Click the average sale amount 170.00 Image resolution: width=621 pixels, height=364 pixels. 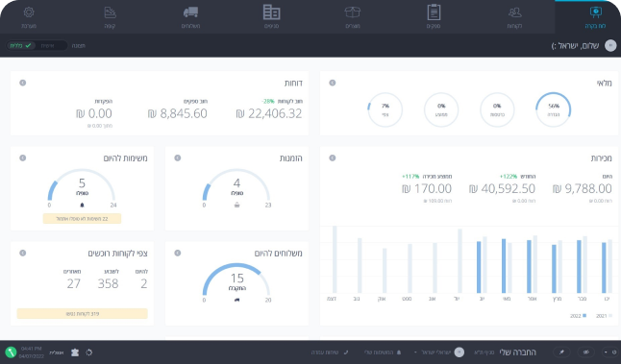pyautogui.click(x=427, y=189)
